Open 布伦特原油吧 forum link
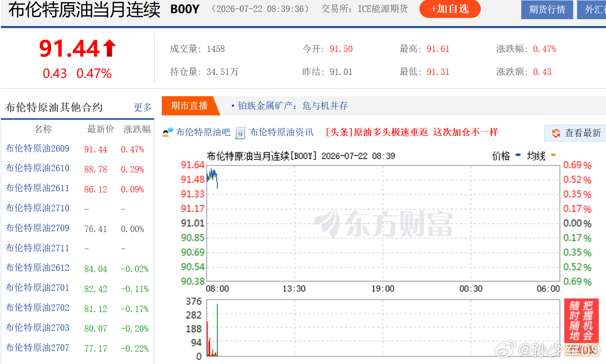Screen dimensions: 606x364 [x=203, y=132]
